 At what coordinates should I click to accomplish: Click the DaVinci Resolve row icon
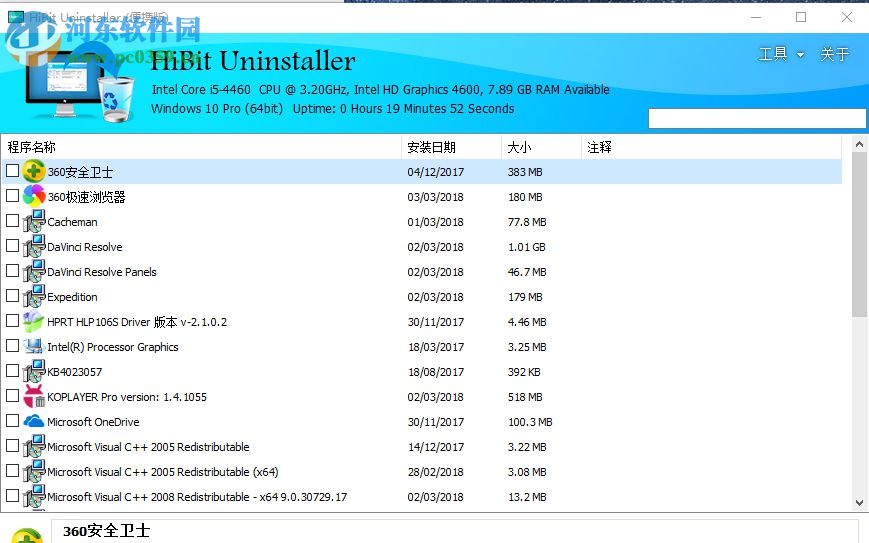(34, 246)
